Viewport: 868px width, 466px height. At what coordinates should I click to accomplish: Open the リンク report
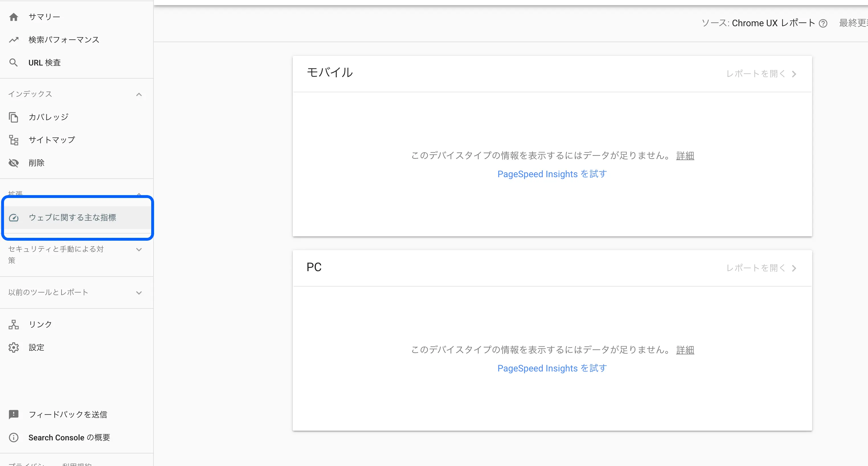pyautogui.click(x=77, y=324)
